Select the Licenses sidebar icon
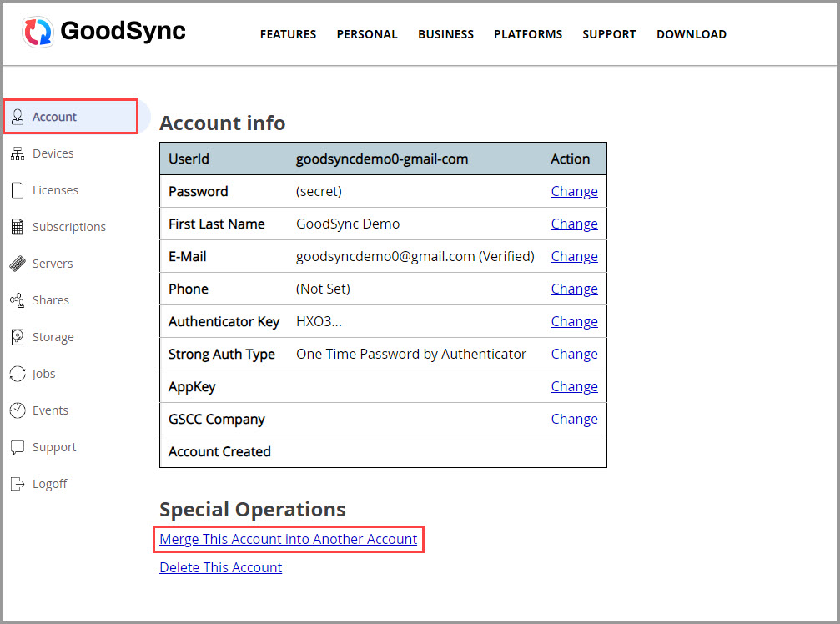The height and width of the screenshot is (624, 840). 18,189
